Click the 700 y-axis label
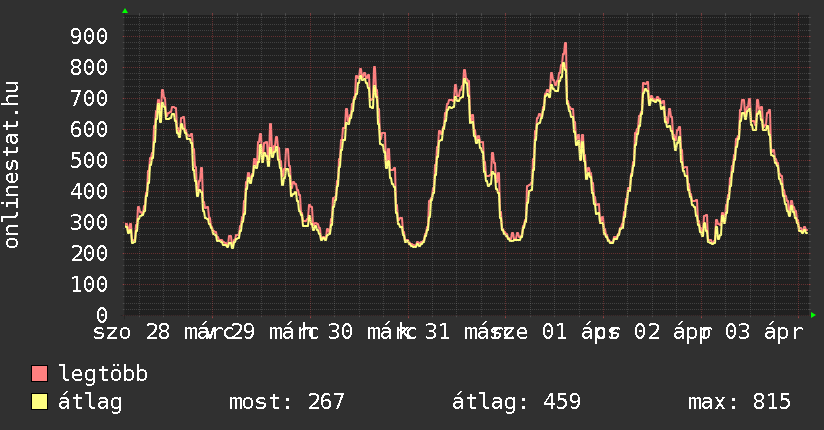The width and height of the screenshot is (824, 430). pos(89,99)
